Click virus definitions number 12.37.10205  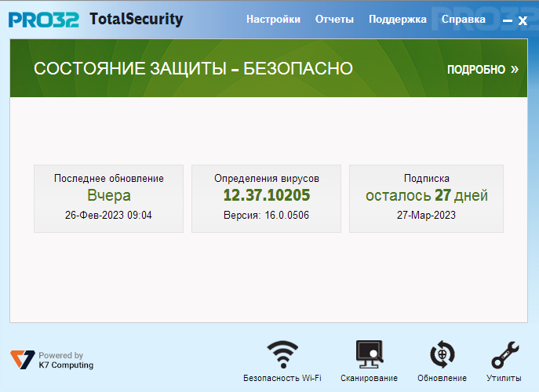click(267, 195)
